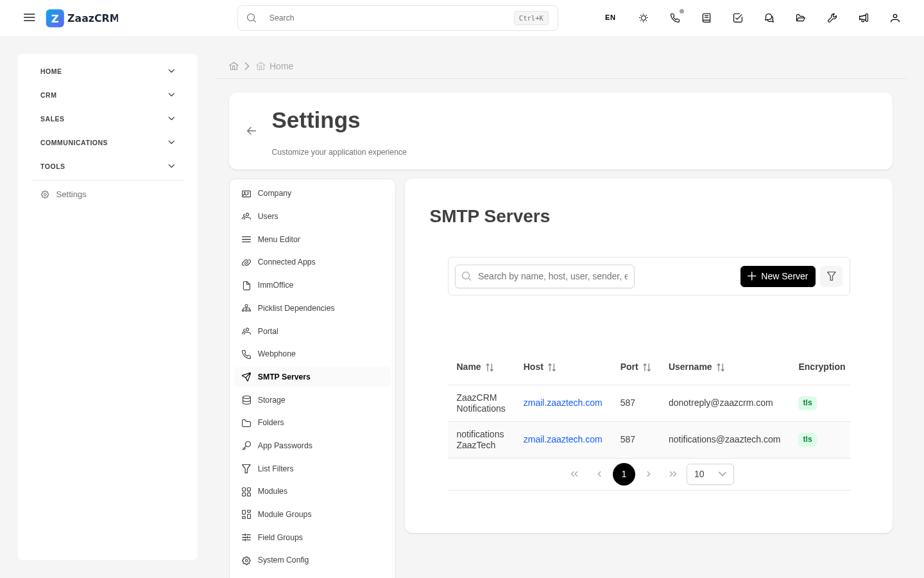
Task: Click the ZaazCRM Notifications name cell
Action: (x=481, y=403)
